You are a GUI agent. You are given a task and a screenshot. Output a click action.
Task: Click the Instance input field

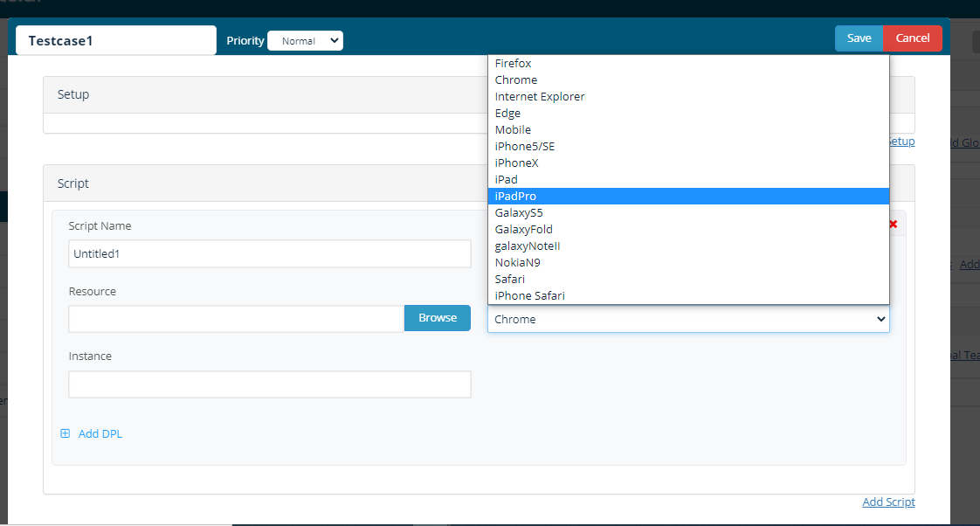coord(269,384)
